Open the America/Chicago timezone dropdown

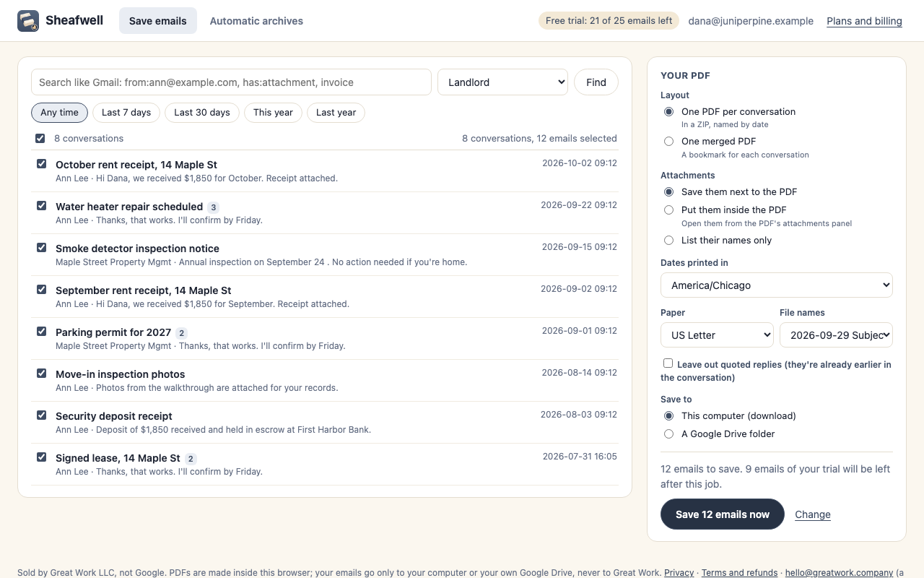tap(777, 285)
